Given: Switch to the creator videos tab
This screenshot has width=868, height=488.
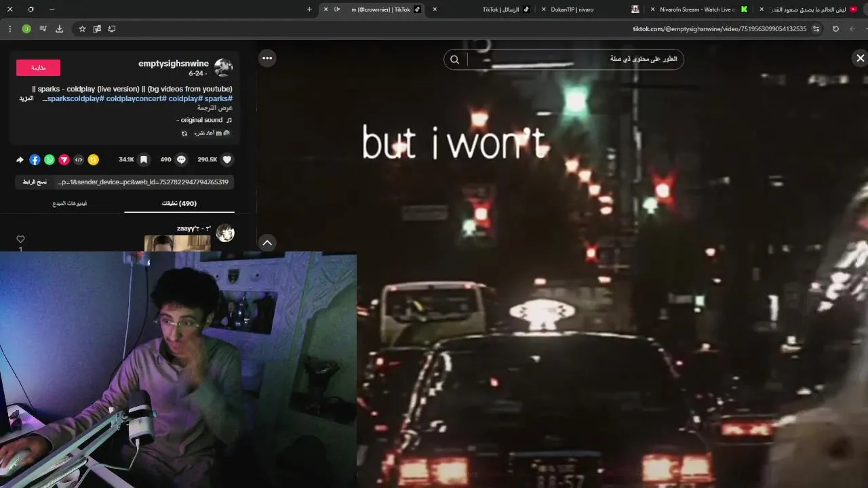Looking at the screenshot, I should click(x=70, y=203).
